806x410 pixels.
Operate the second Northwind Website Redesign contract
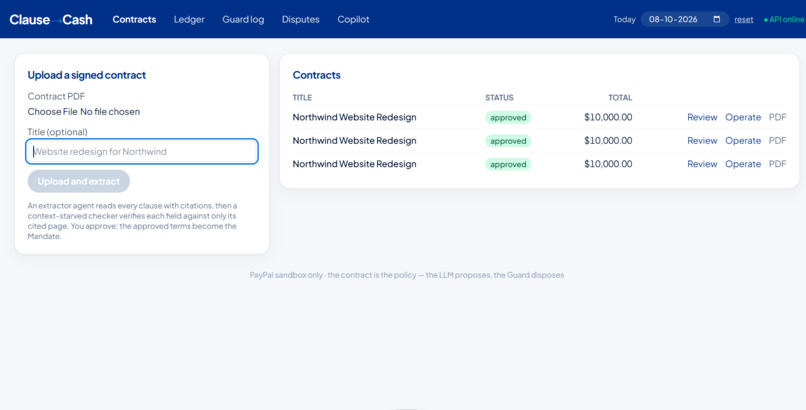pos(743,141)
